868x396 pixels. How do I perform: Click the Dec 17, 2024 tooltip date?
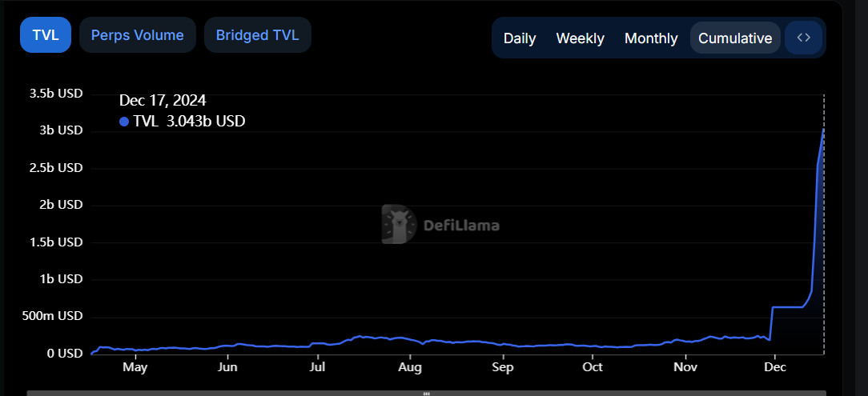[x=163, y=100]
